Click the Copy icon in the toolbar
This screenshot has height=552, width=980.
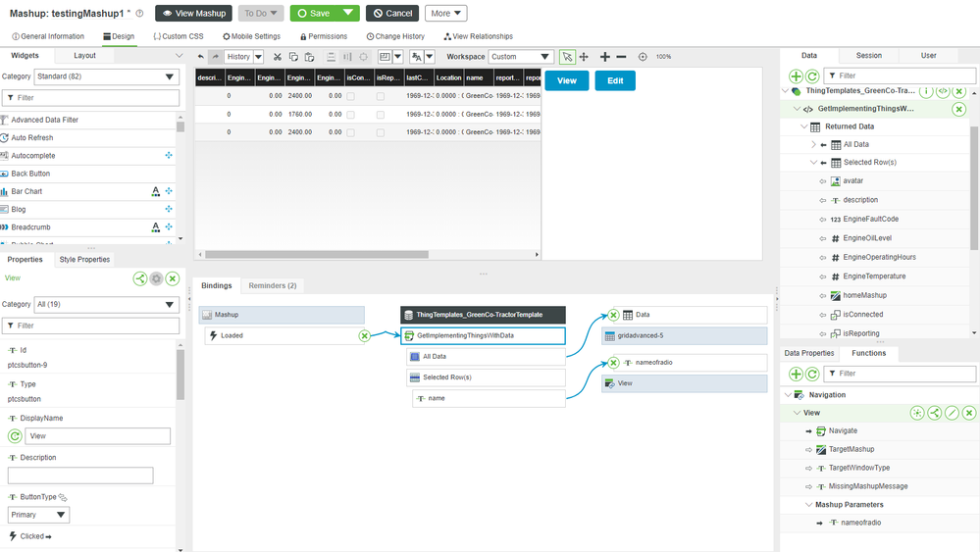coord(293,57)
